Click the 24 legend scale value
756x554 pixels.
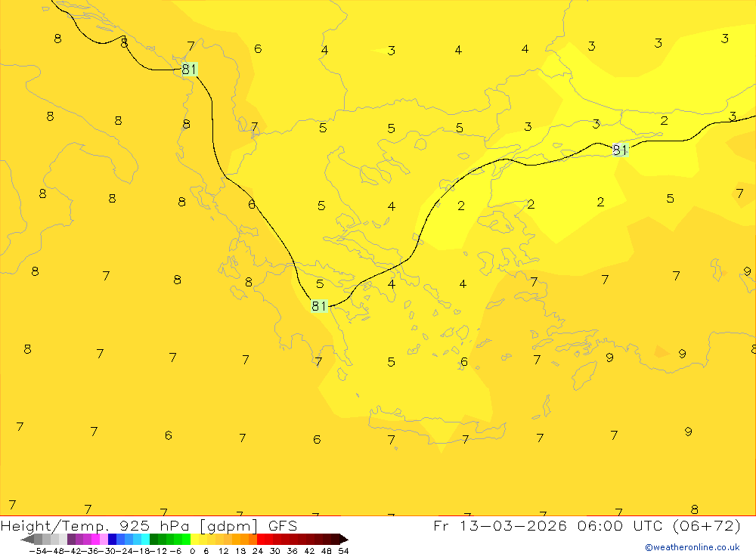pos(258,551)
